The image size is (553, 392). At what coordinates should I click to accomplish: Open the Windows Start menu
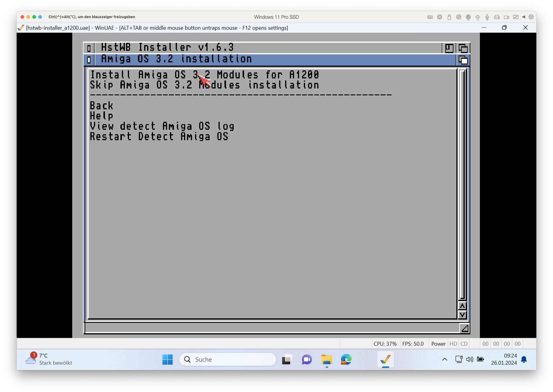pos(167,360)
